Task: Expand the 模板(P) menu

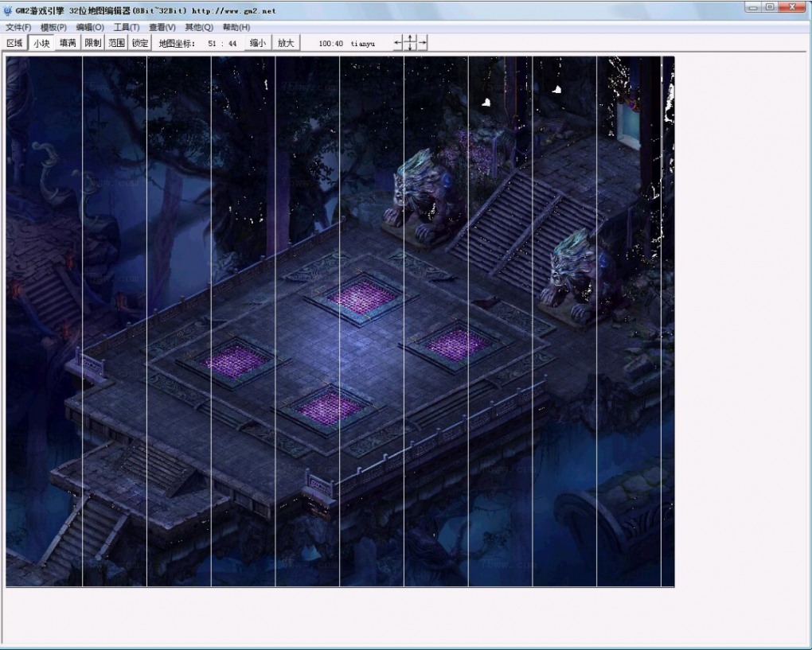Action: tap(53, 27)
